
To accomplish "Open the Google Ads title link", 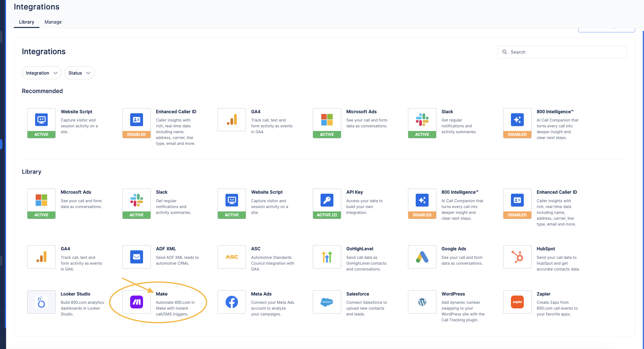I will 454,249.
